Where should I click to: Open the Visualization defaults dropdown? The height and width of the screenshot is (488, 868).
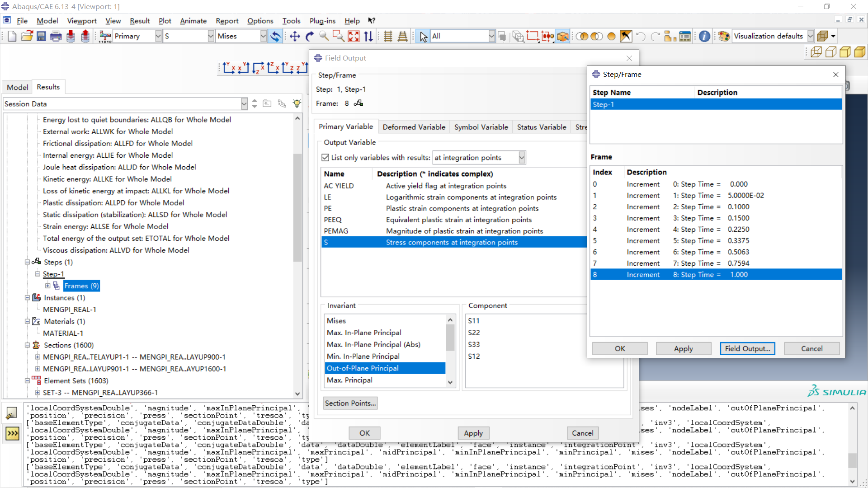[x=811, y=36]
